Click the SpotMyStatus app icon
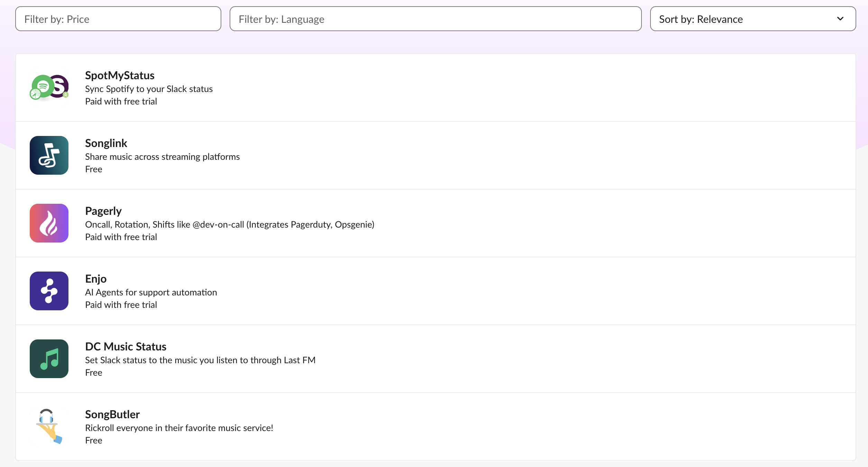Image resolution: width=868 pixels, height=467 pixels. [49, 88]
